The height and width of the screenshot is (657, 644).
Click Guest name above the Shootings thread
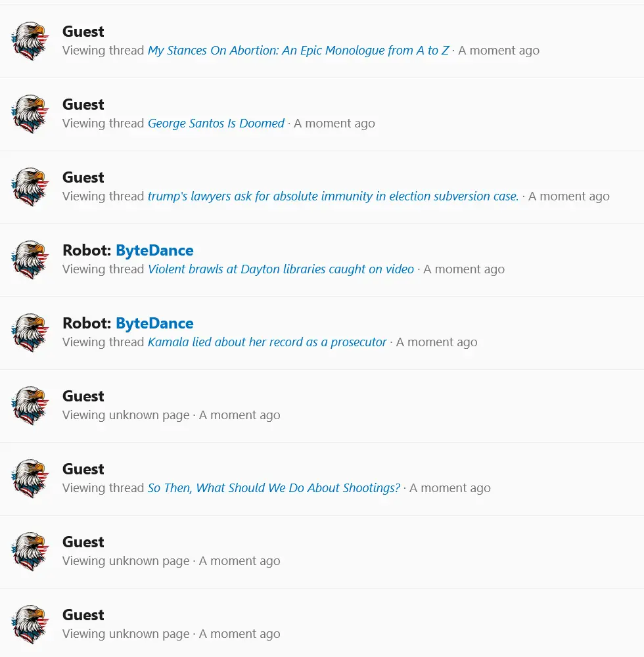pos(83,469)
